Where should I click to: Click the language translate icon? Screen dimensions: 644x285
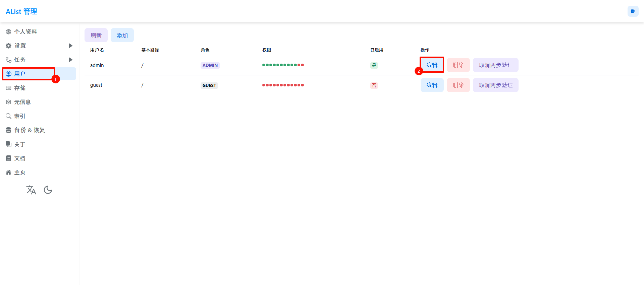click(31, 190)
